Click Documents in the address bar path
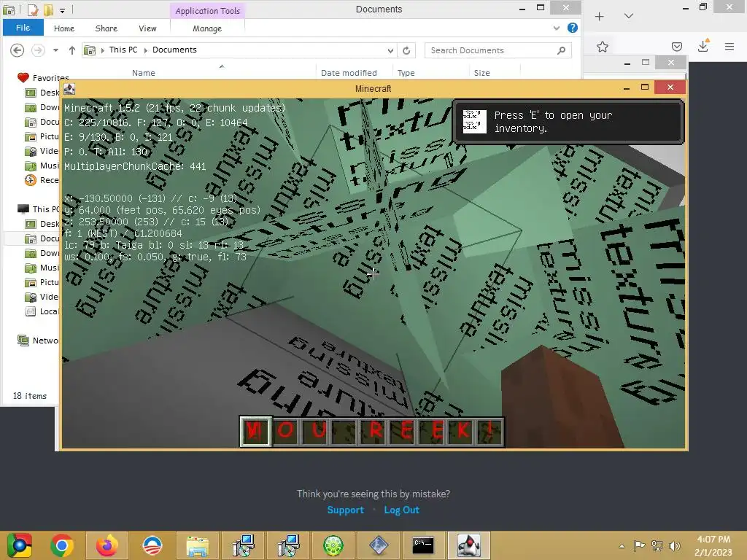 coord(174,50)
